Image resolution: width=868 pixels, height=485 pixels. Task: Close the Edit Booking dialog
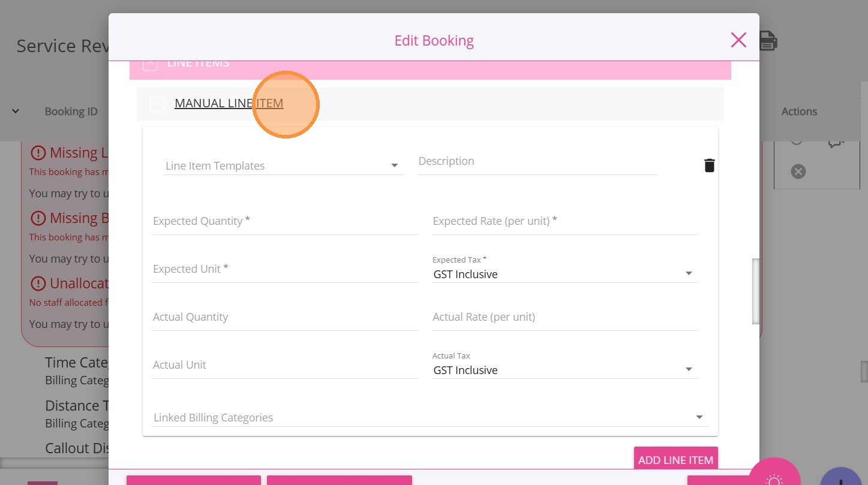click(738, 40)
